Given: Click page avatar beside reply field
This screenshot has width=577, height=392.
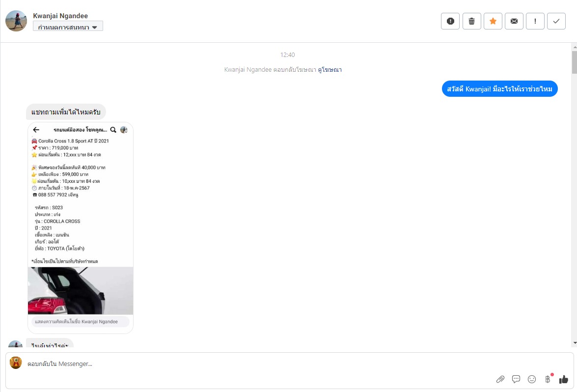Looking at the screenshot, I should (16, 363).
